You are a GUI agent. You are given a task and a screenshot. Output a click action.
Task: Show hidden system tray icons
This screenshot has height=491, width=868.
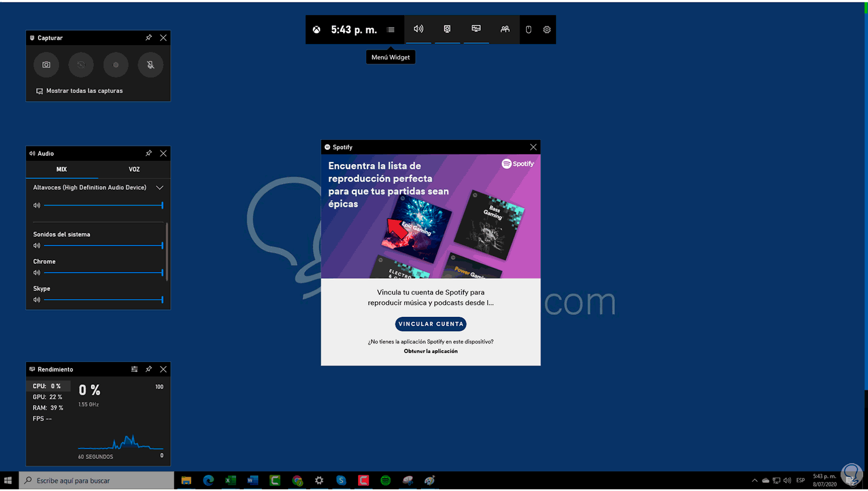(755, 481)
